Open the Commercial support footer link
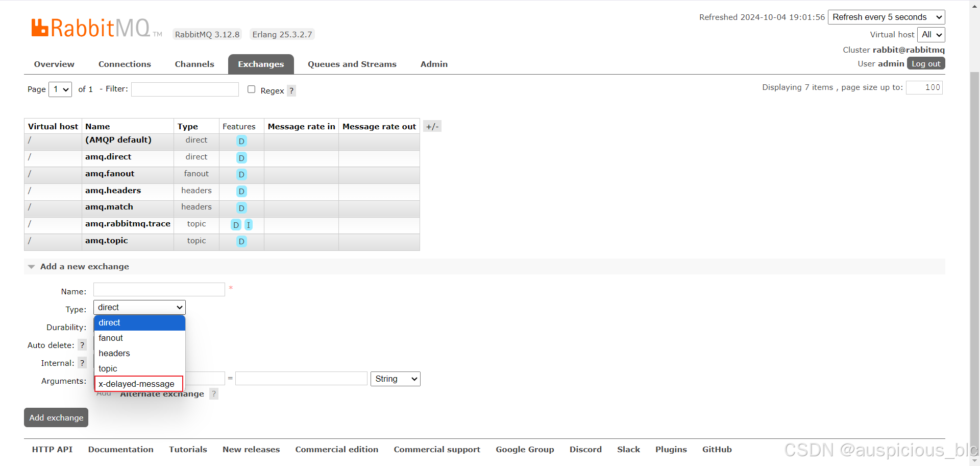This screenshot has height=466, width=980. click(x=437, y=449)
